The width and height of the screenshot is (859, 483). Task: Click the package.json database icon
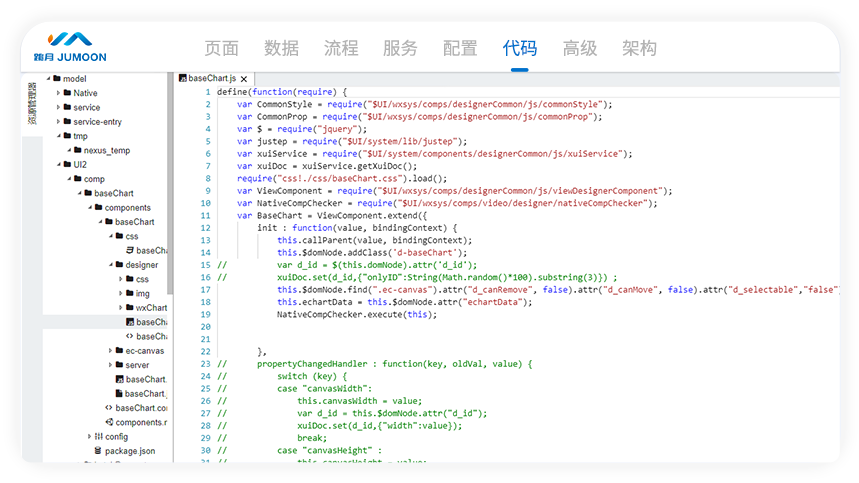coord(98,450)
